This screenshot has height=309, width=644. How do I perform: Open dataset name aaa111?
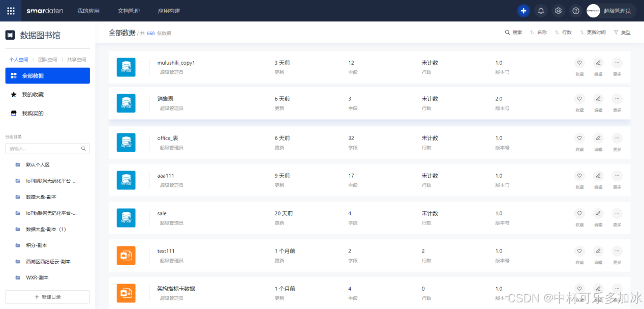(x=166, y=176)
